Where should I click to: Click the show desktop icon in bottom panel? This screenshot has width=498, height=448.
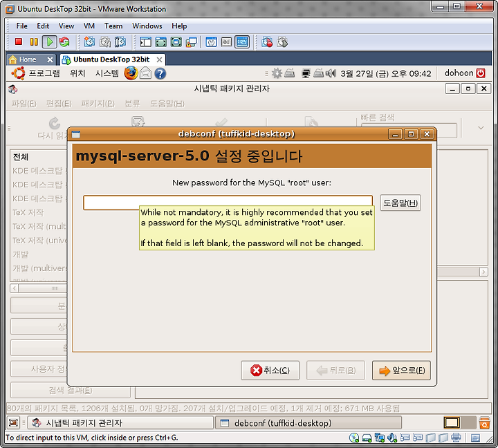13,422
